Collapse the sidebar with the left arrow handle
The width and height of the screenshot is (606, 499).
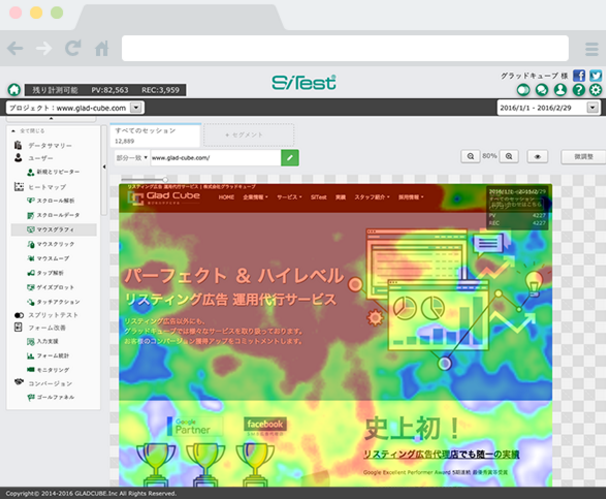pos(104,167)
